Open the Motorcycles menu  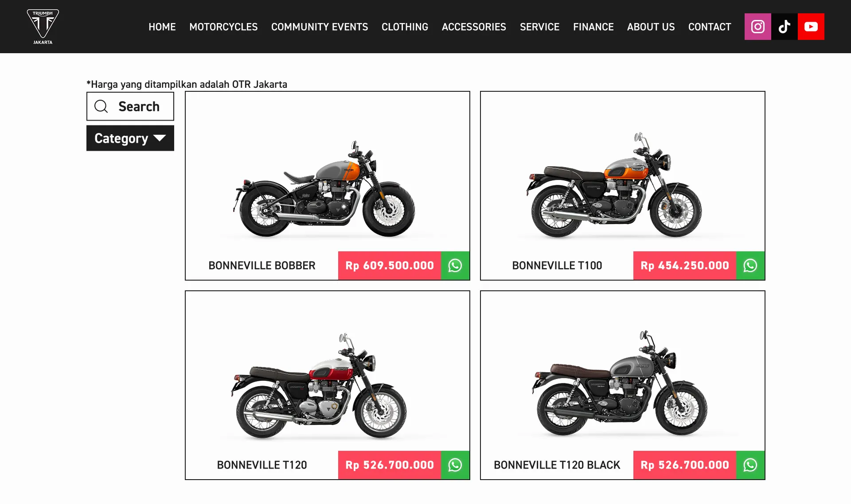(223, 27)
